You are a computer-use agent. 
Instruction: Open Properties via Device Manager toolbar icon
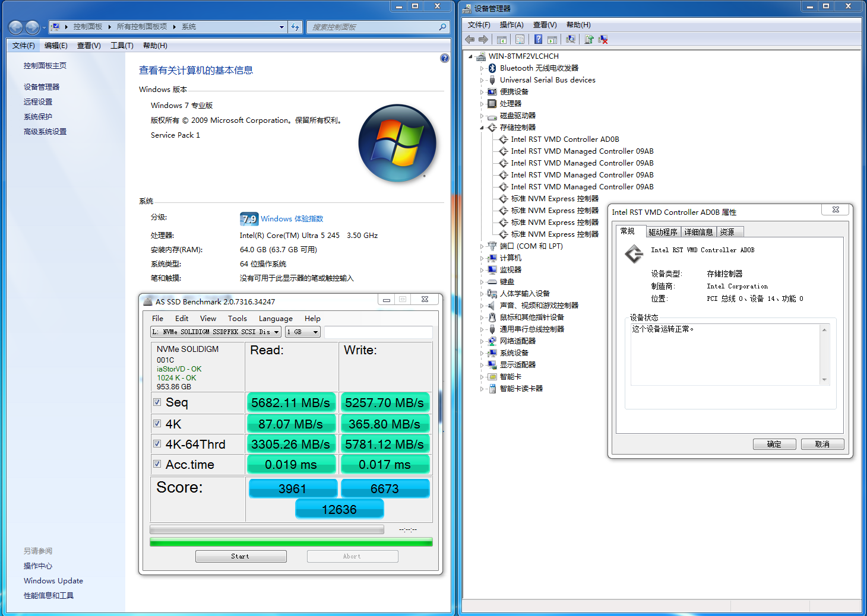pyautogui.click(x=520, y=40)
